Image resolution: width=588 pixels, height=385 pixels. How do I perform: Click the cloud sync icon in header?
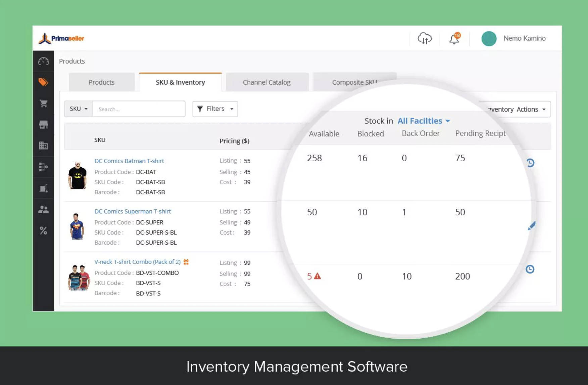[425, 38]
